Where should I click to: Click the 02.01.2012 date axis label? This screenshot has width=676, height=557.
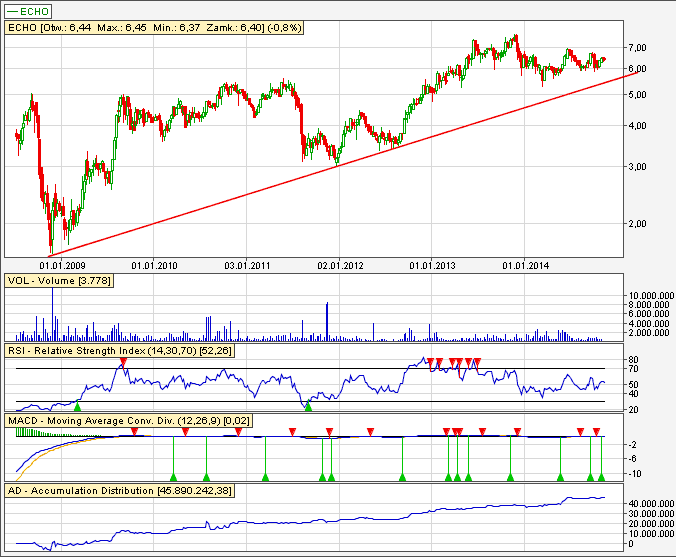[340, 265]
